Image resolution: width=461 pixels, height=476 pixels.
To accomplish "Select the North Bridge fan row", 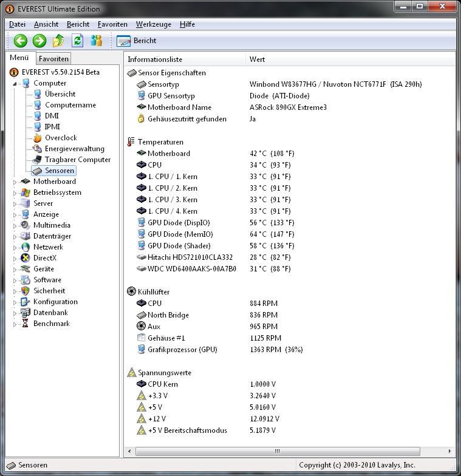I will 290,315.
